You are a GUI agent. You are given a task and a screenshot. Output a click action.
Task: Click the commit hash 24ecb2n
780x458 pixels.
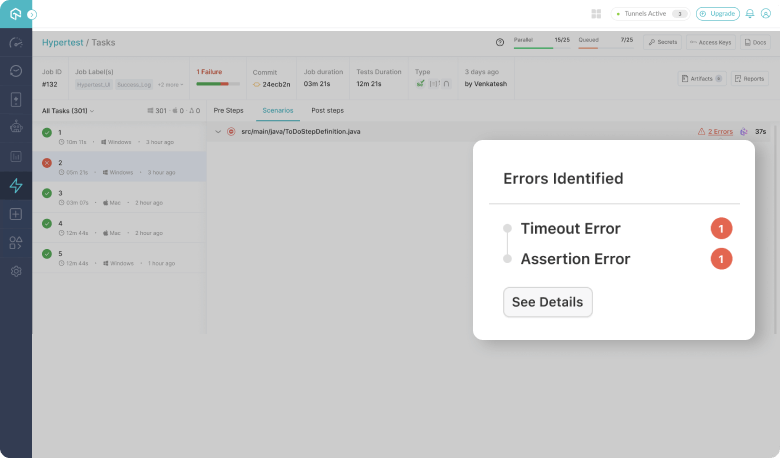(x=276, y=85)
